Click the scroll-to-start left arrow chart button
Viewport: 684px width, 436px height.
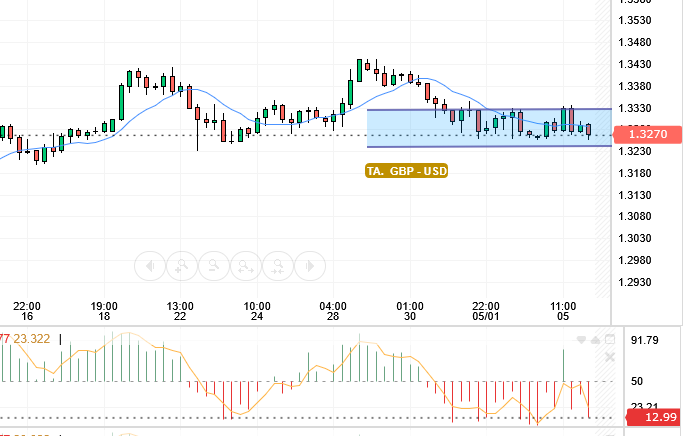pos(150,266)
